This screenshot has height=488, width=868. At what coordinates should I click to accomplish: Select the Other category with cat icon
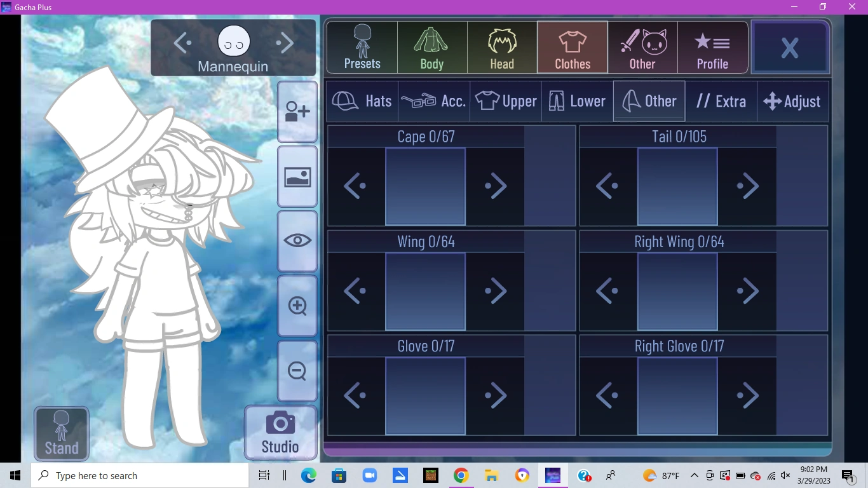pyautogui.click(x=642, y=48)
